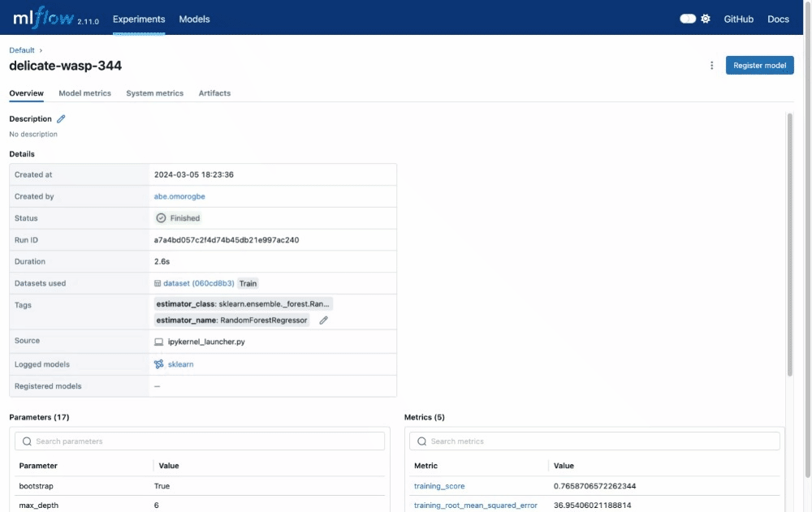Select the Artifacts tab
The image size is (812, 512).
coord(214,93)
